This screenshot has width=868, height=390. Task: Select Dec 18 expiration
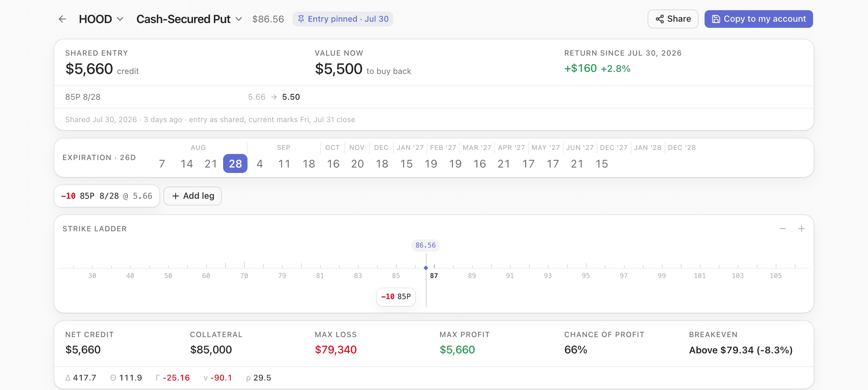click(382, 164)
